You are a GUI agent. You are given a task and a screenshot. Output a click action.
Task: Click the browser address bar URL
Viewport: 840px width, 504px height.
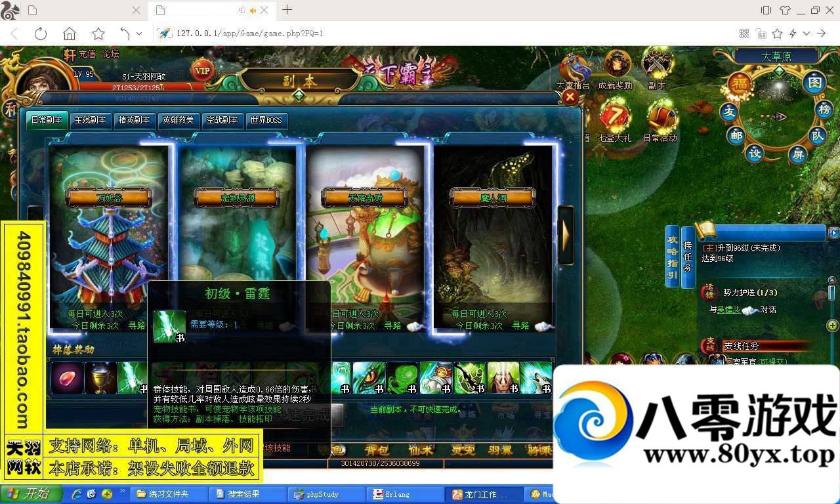[x=249, y=33]
